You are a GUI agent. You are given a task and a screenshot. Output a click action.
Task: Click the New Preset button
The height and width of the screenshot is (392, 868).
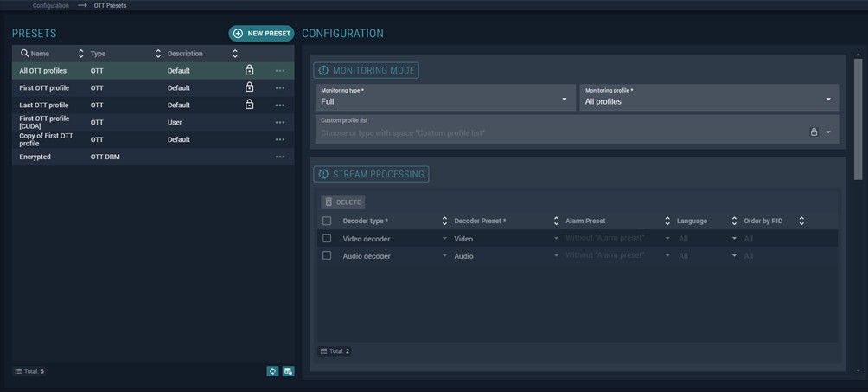click(261, 34)
